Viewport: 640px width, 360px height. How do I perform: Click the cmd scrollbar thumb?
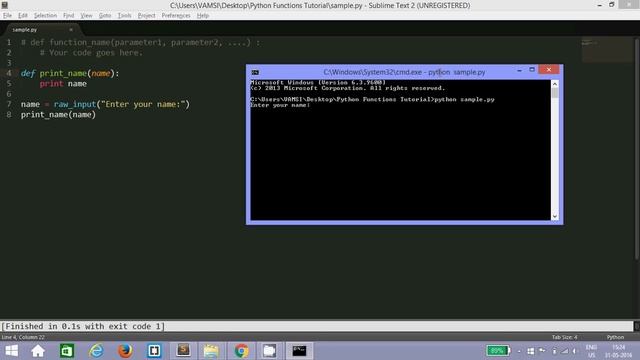(x=555, y=93)
